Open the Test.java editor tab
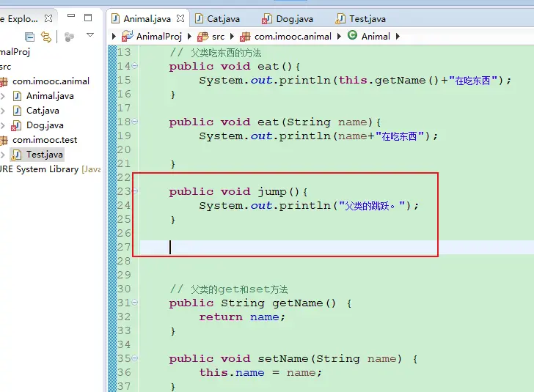The image size is (534, 392). (x=367, y=19)
